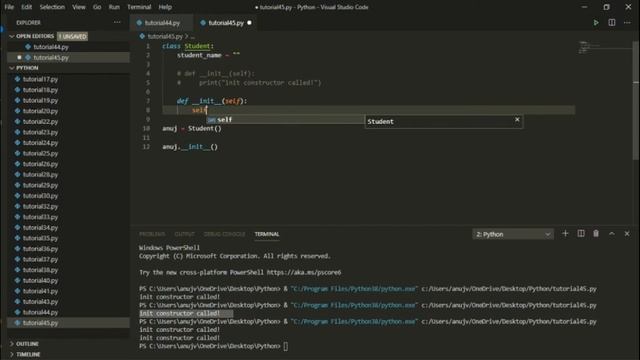Image resolution: width=640 pixels, height=360 pixels.
Task: Close the Student documentation popup
Action: click(x=517, y=120)
